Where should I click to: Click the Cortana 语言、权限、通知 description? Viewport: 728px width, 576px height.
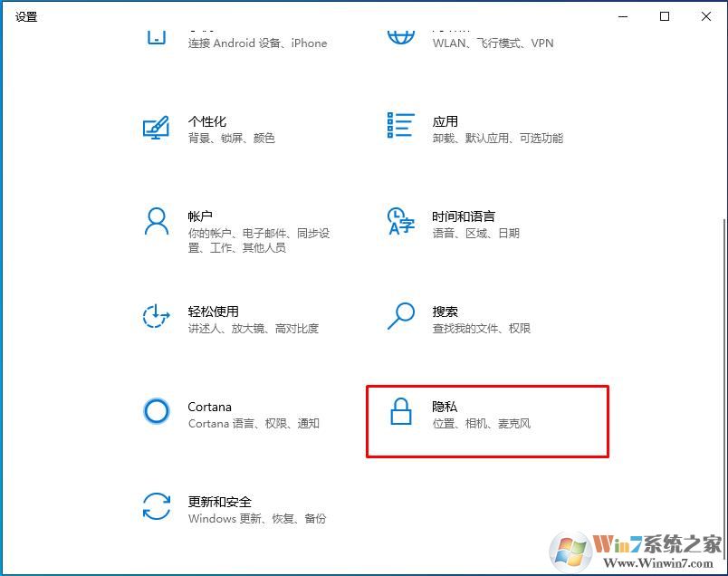pyautogui.click(x=254, y=424)
